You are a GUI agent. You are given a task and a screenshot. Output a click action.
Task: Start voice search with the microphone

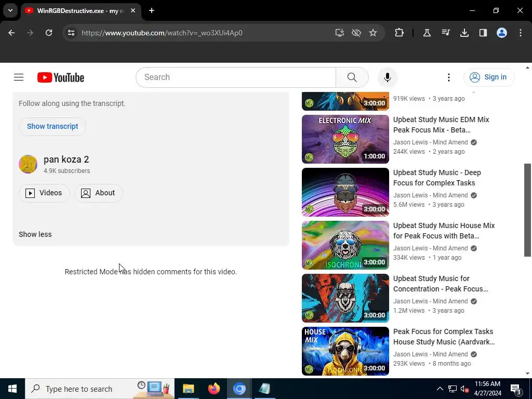(387, 77)
